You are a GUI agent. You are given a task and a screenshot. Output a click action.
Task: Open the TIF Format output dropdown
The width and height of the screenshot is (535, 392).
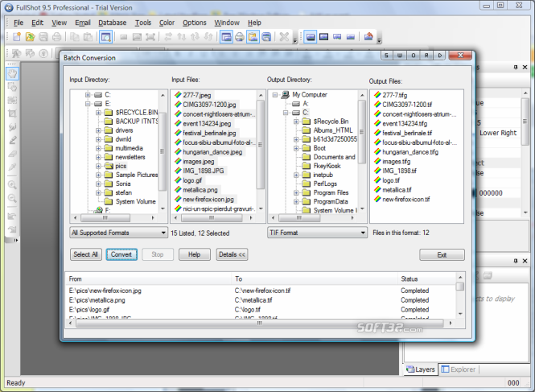tap(317, 233)
